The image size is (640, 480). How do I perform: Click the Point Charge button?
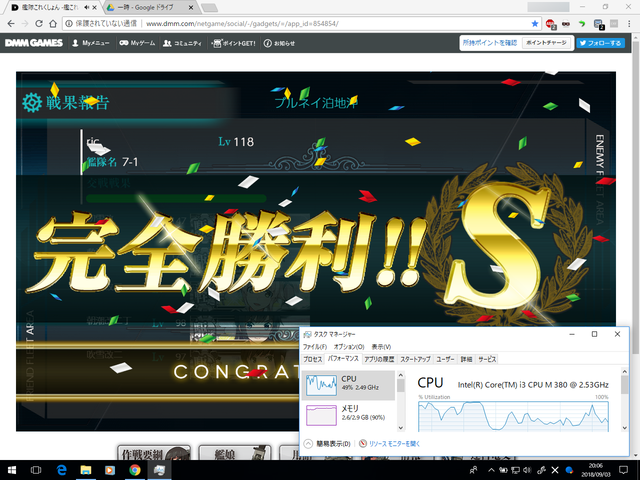(x=546, y=43)
